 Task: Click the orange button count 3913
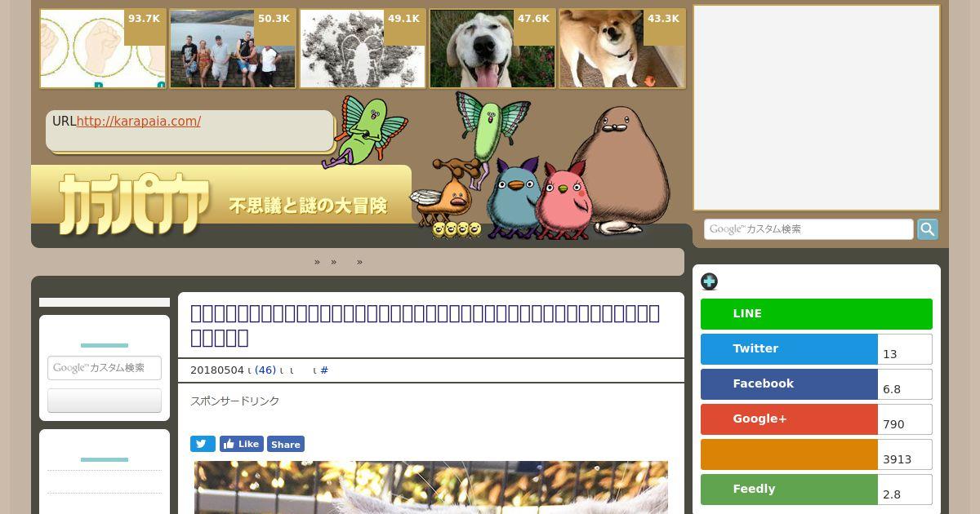point(905,455)
